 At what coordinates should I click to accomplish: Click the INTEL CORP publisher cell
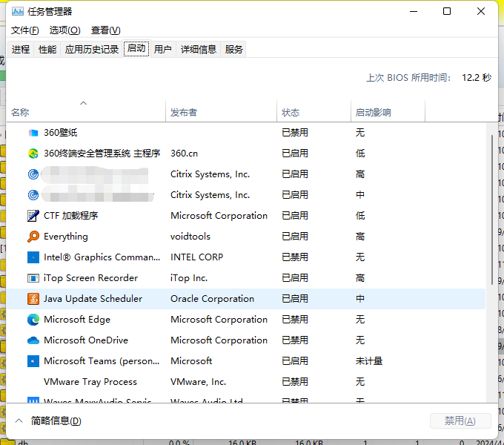pos(196,257)
